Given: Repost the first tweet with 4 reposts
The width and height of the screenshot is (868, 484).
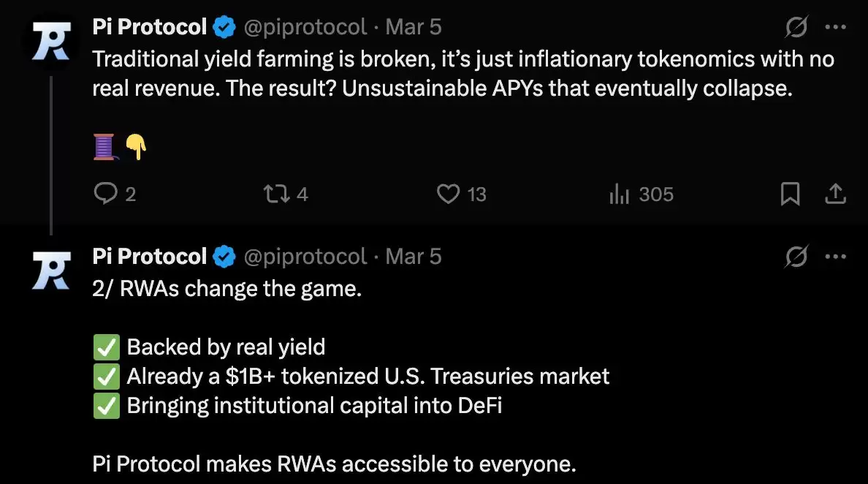Looking at the screenshot, I should (x=275, y=194).
